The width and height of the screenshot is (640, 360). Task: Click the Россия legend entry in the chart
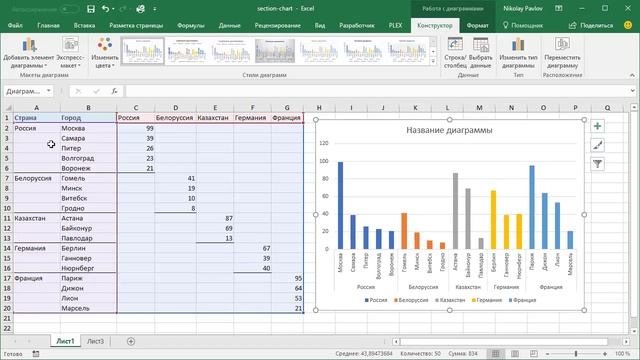pos(376,300)
